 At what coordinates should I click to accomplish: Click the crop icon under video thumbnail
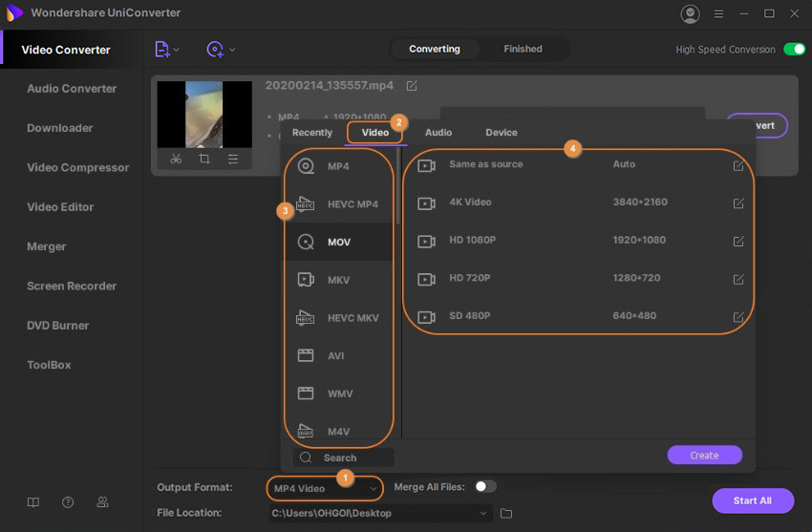204,160
